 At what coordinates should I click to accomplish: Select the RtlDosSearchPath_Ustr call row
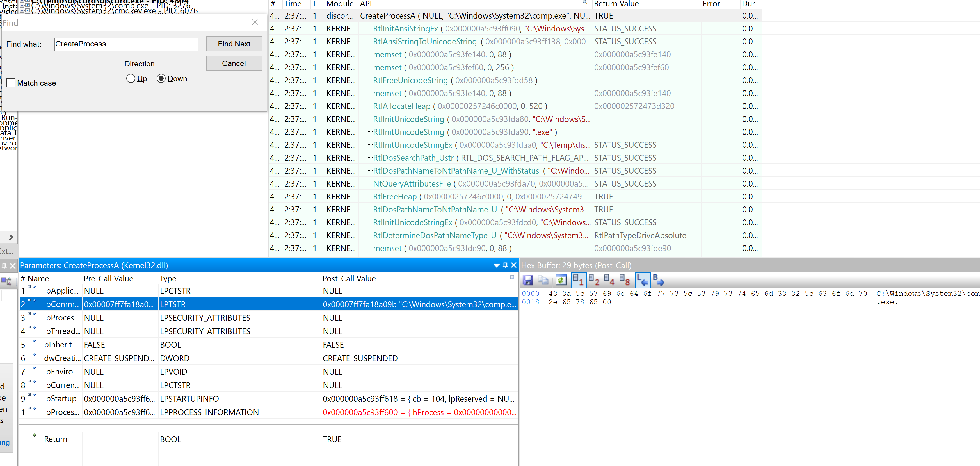pos(515,158)
